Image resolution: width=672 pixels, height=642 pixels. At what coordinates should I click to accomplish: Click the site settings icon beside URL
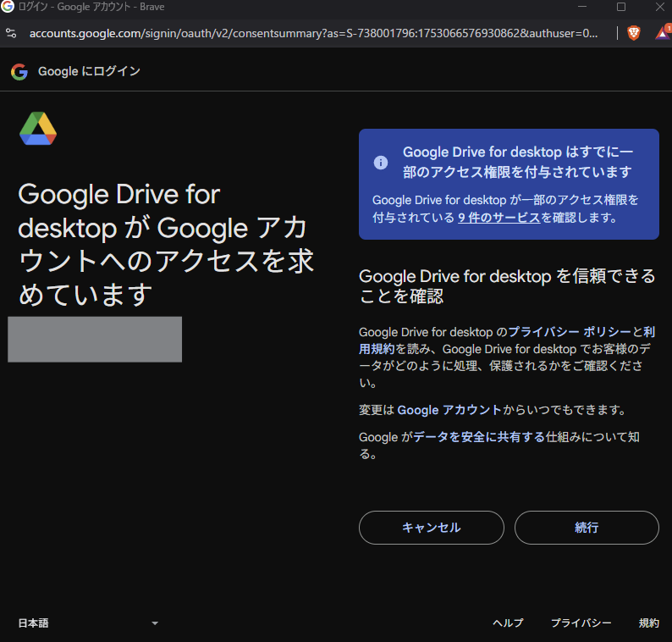tap(10, 34)
